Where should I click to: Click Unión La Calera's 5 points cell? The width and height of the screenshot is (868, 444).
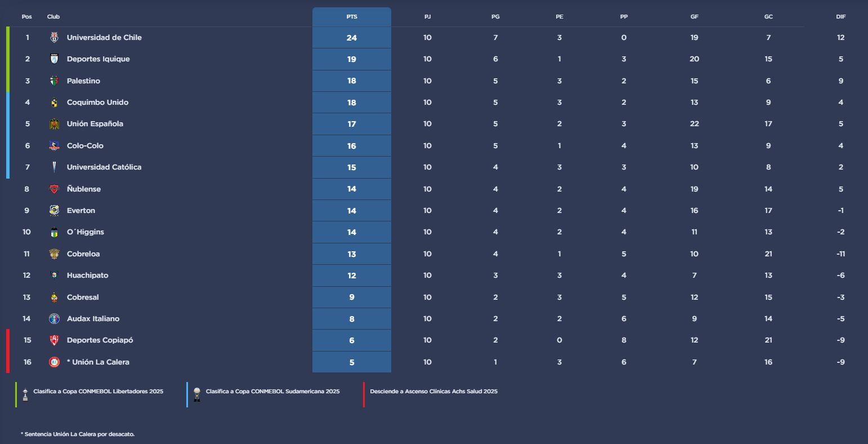point(352,362)
